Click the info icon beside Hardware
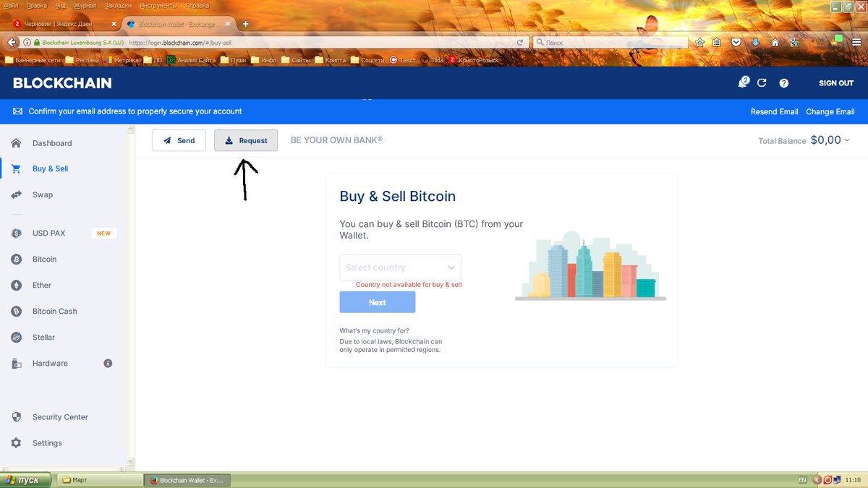868x488 pixels. pyautogui.click(x=108, y=364)
